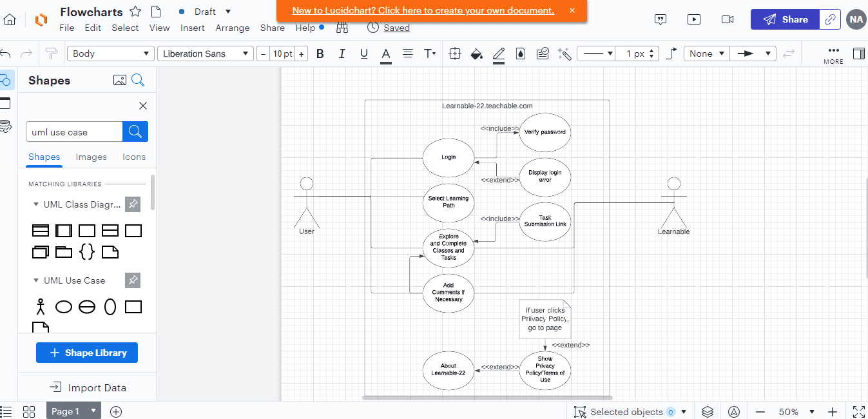
Task: Toggle the right side panel
Action: [x=858, y=54]
